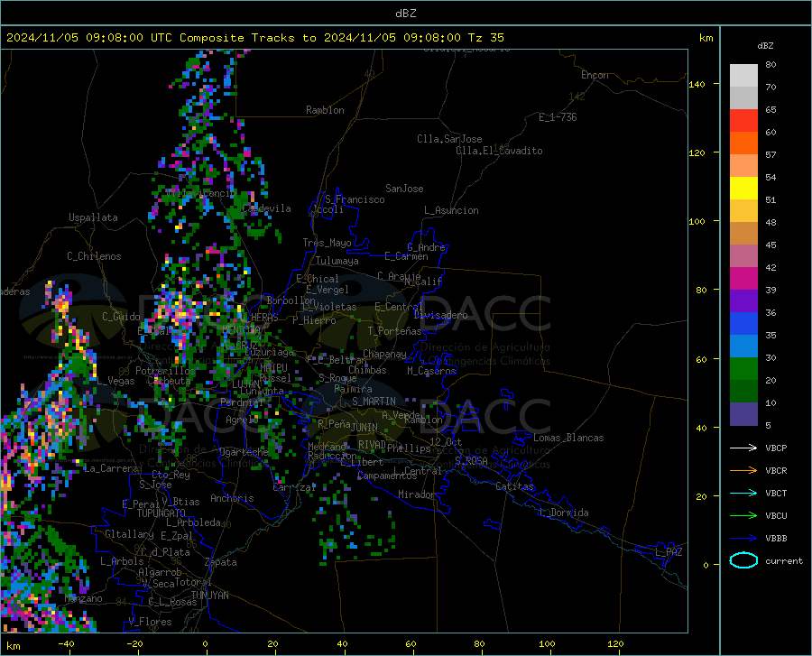
Task: Click the 'Tres_Mayo' map label
Action: pos(327,243)
